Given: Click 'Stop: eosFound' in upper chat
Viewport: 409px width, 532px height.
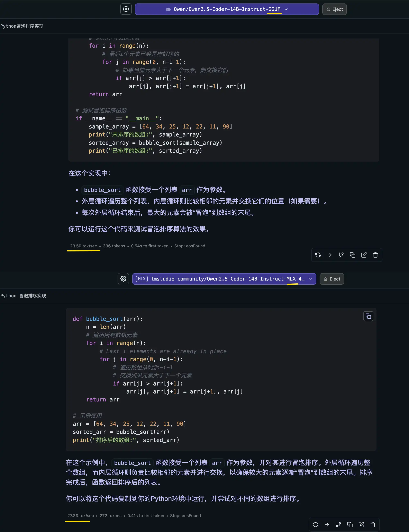Looking at the screenshot, I should click(190, 246).
